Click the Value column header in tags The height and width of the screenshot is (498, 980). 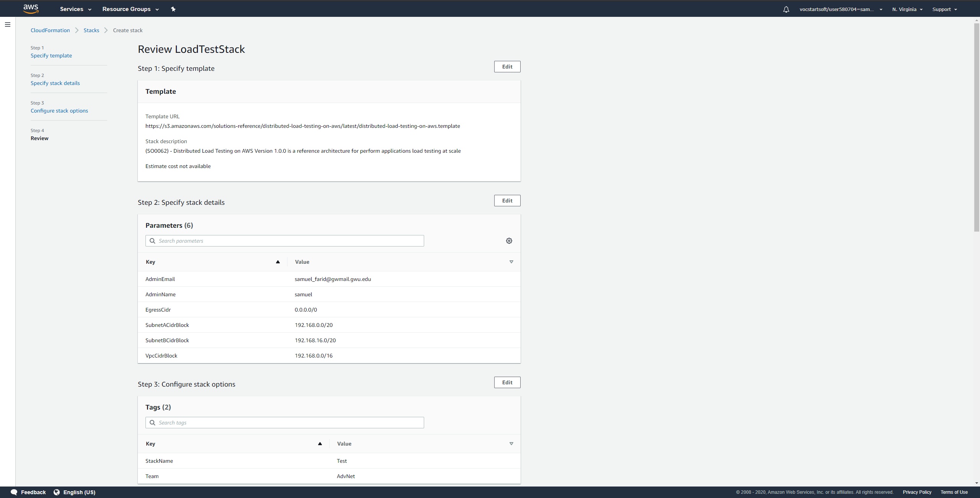(x=344, y=444)
